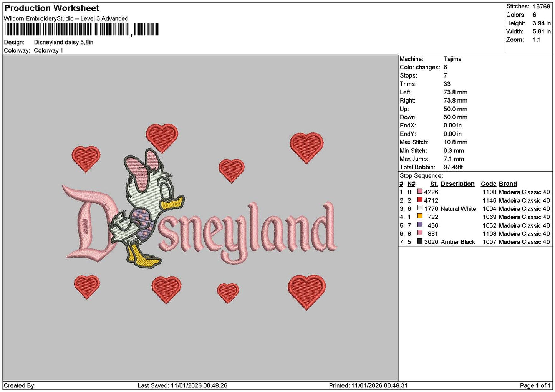
Task: Click the 'St.' column header
Action: [434, 184]
